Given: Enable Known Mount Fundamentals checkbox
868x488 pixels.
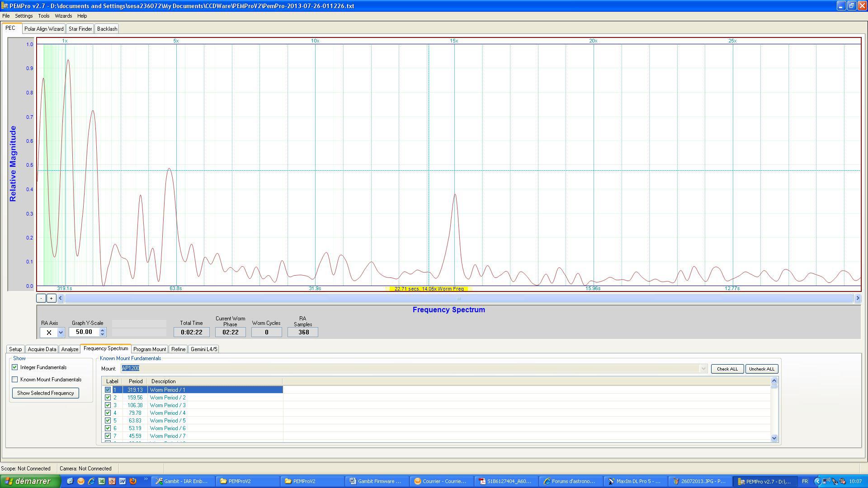Looking at the screenshot, I should pyautogui.click(x=15, y=380).
